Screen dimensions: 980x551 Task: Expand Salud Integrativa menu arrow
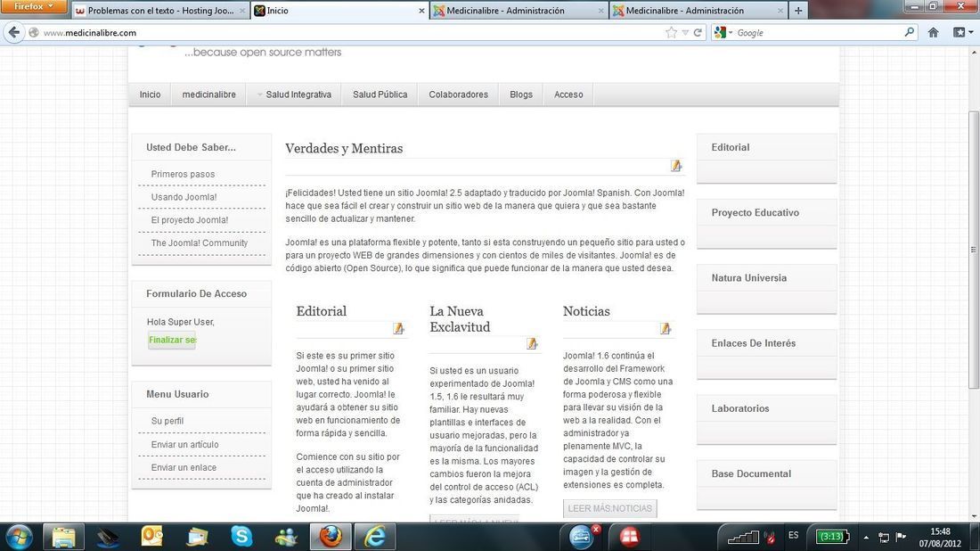[259, 95]
